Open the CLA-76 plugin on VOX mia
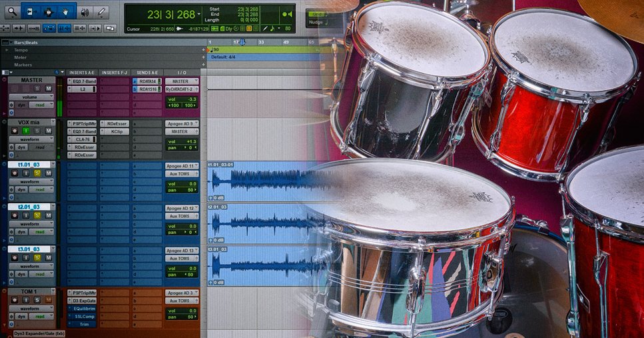 (x=82, y=139)
